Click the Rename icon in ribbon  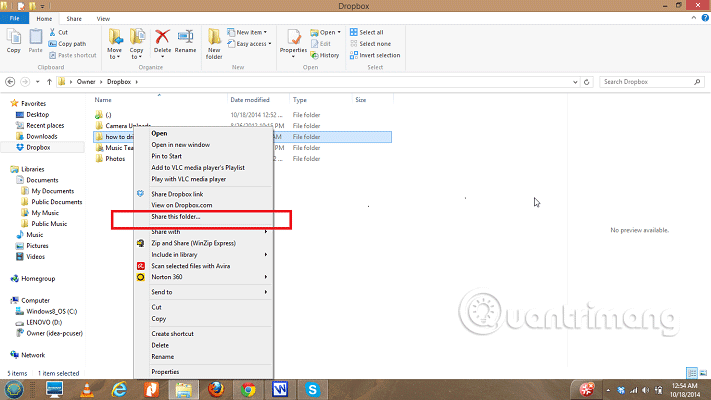pyautogui.click(x=185, y=37)
